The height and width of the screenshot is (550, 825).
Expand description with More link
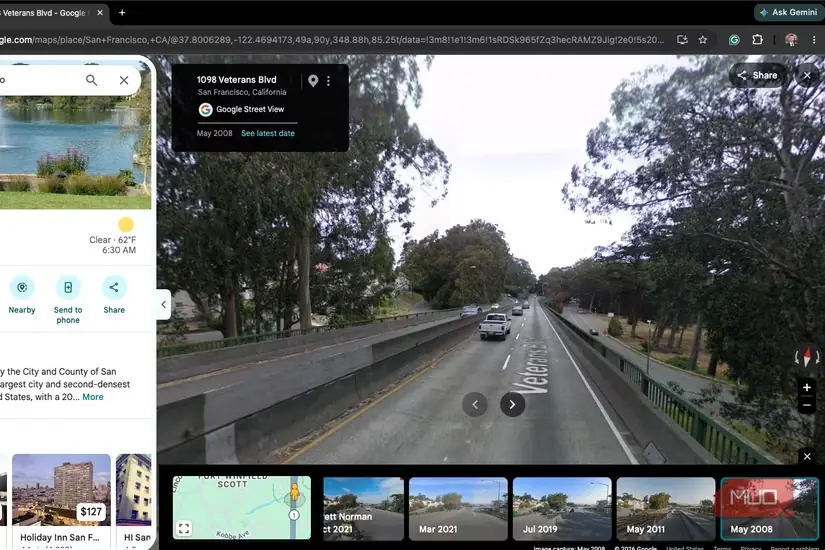pos(93,397)
